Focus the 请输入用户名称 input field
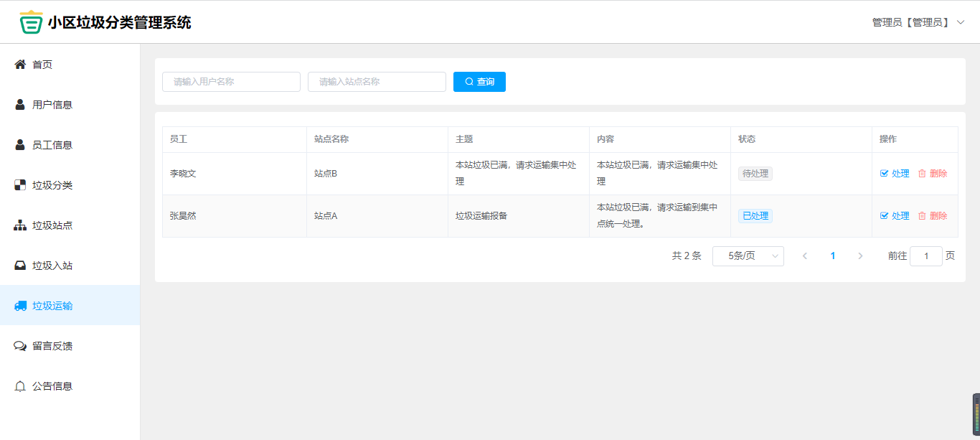The height and width of the screenshot is (440, 980). tap(231, 82)
